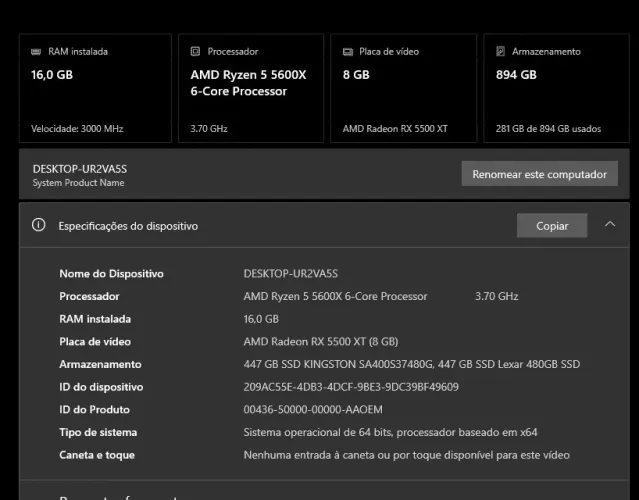The width and height of the screenshot is (639, 500).
Task: Click 16,0 GB value in specifications list
Action: 261,319
